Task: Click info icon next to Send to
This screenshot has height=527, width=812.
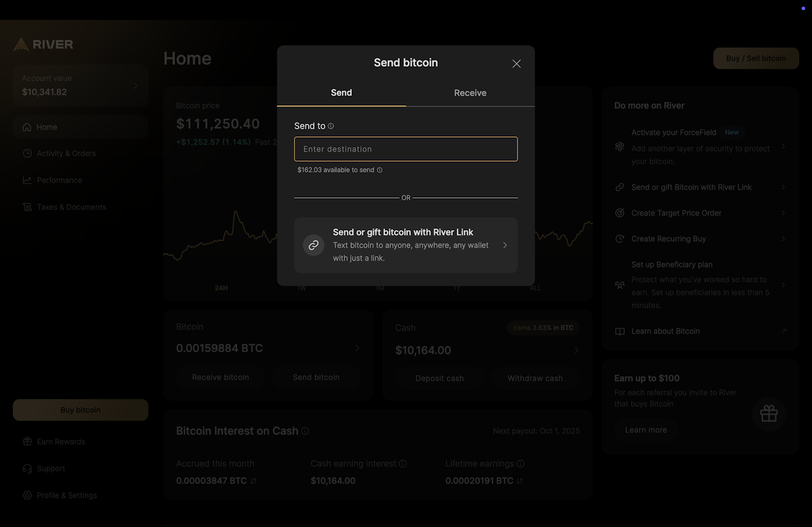Action: click(331, 126)
